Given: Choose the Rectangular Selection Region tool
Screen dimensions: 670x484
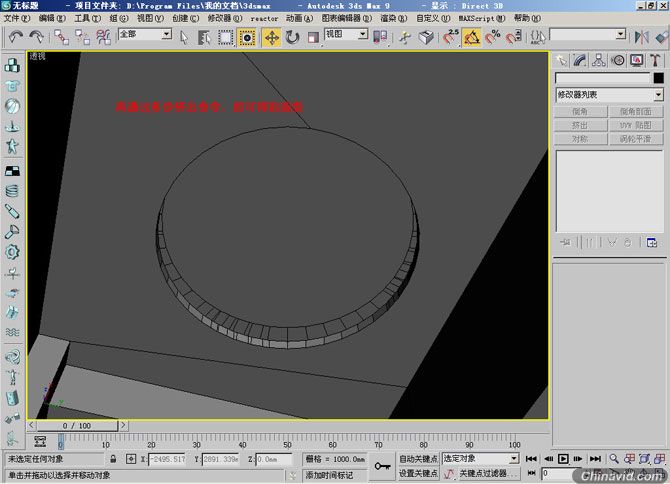Looking at the screenshot, I should (x=225, y=38).
